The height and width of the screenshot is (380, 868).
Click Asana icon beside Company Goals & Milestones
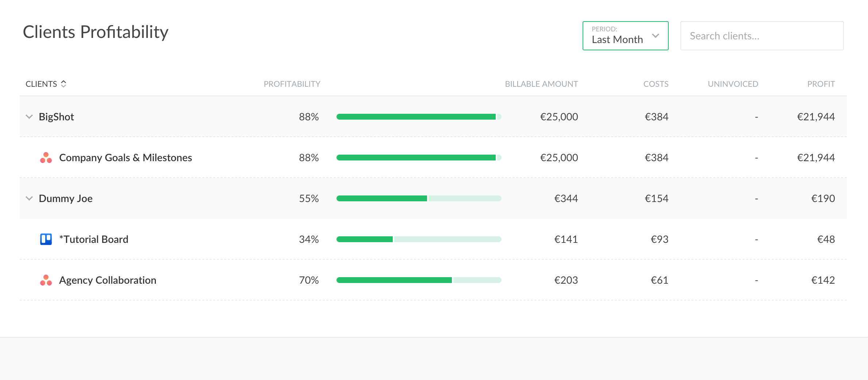(x=46, y=158)
